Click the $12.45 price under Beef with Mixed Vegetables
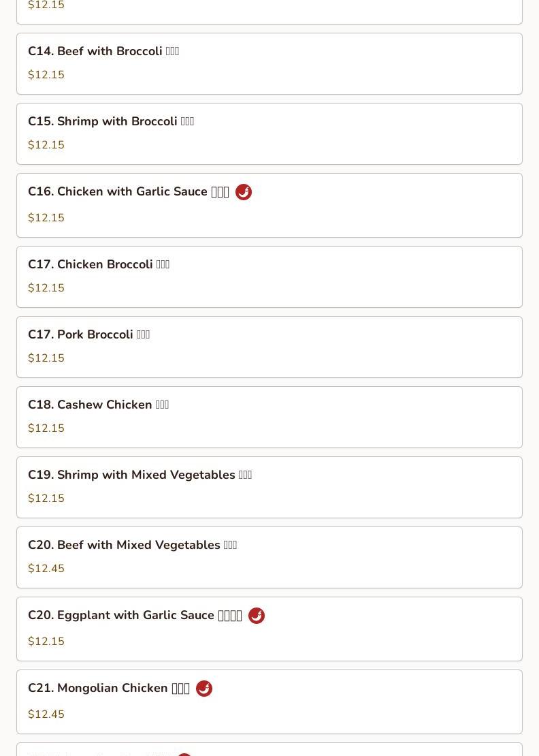 coord(46,569)
